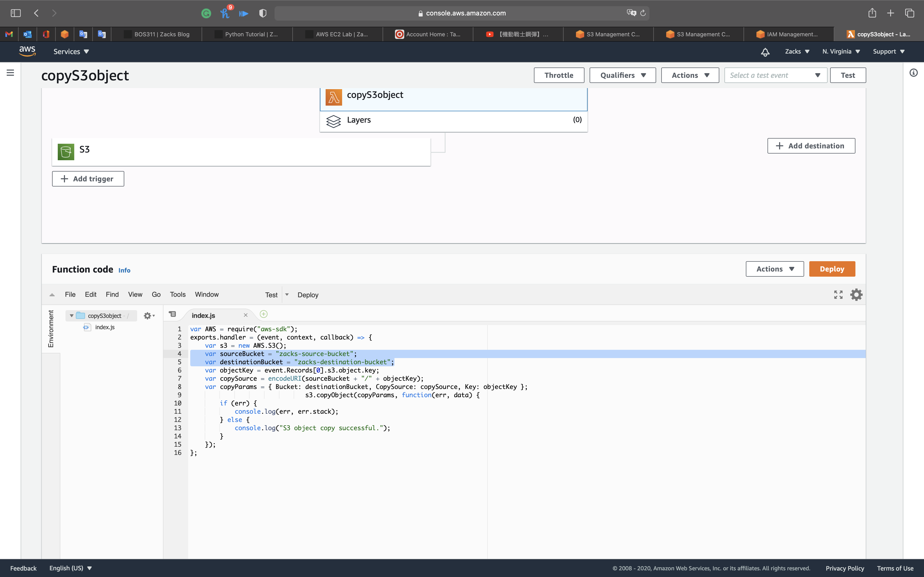Open the Qualifiers dropdown
Screen dimensions: 924x577
(x=622, y=75)
